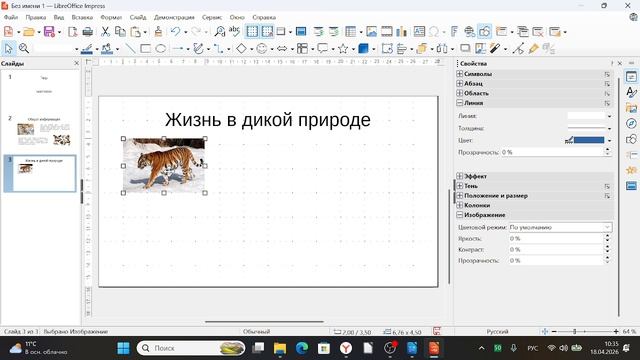Expand the Область section
This screenshot has width=640, height=360.
coord(460,93)
